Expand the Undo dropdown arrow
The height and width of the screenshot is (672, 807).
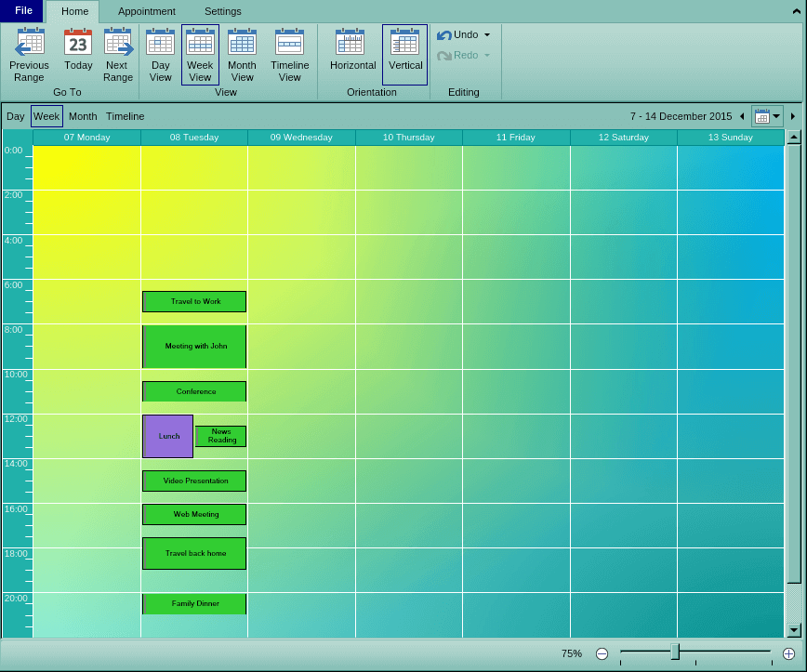[x=487, y=35]
